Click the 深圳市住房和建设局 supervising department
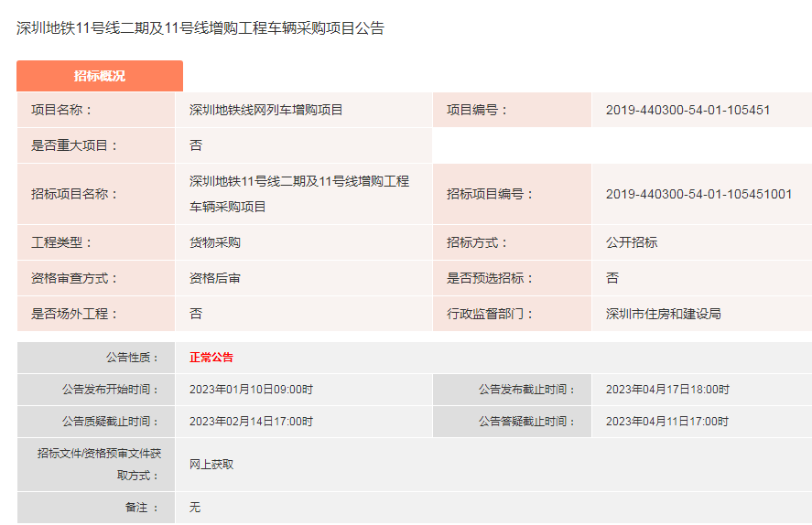This screenshot has height=525, width=812. click(x=663, y=314)
